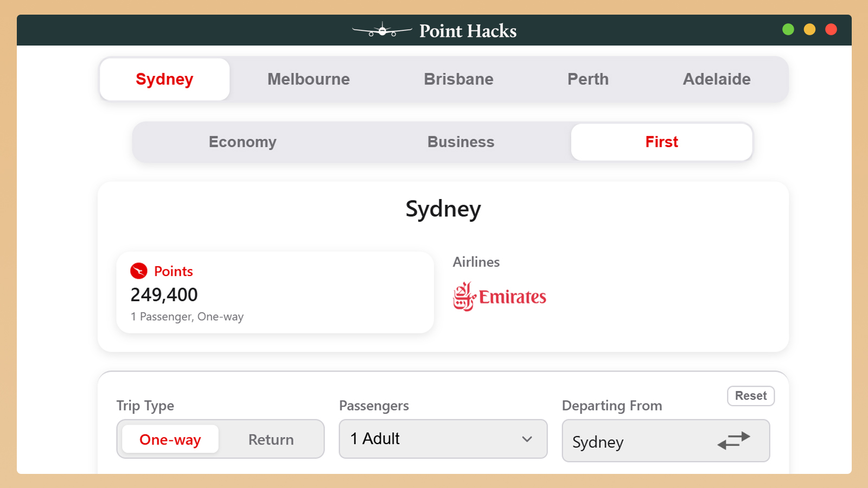868x488 pixels.
Task: Switch trip type to Return
Action: [271, 439]
